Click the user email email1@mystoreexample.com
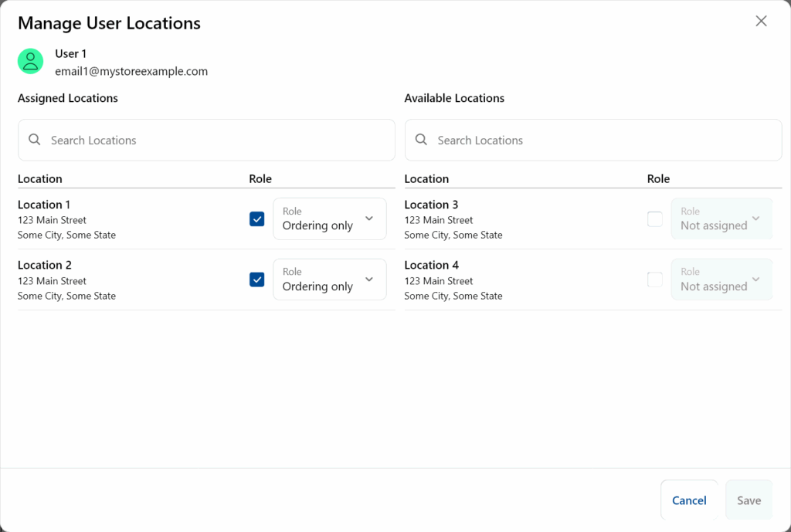The width and height of the screenshot is (791, 532). point(131,71)
